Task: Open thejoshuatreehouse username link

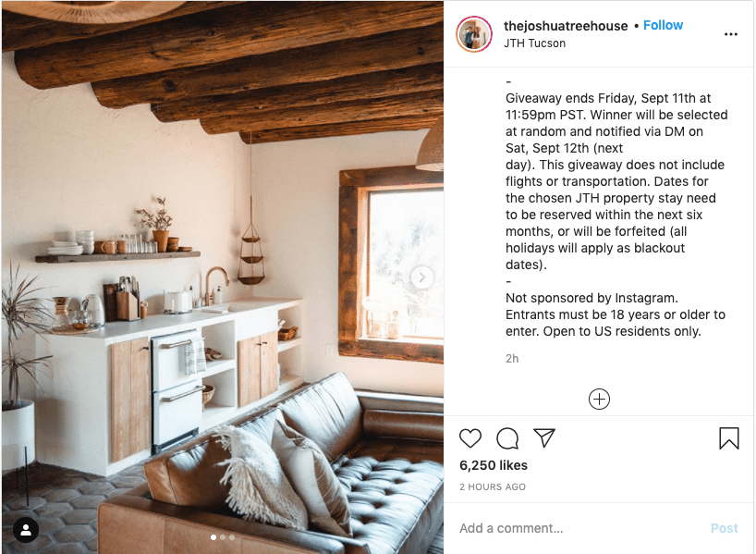Action: tap(566, 26)
